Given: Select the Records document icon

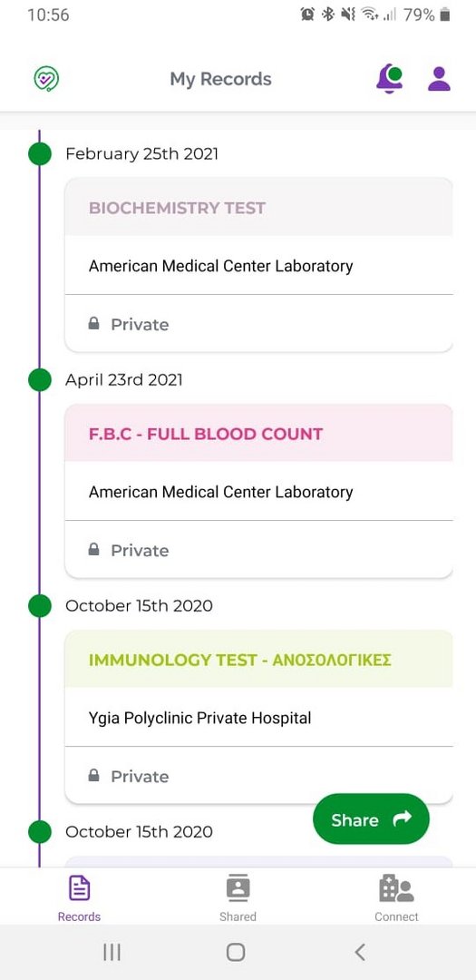Looking at the screenshot, I should [80, 888].
